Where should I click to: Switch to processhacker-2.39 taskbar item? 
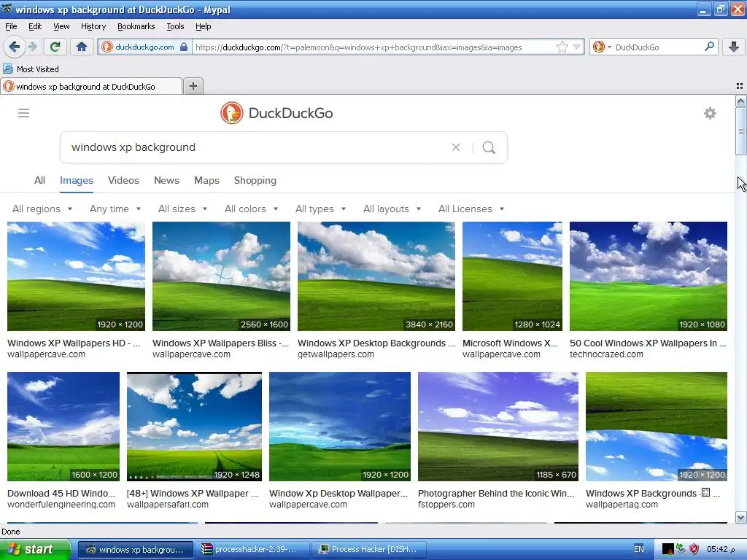pyautogui.click(x=252, y=550)
